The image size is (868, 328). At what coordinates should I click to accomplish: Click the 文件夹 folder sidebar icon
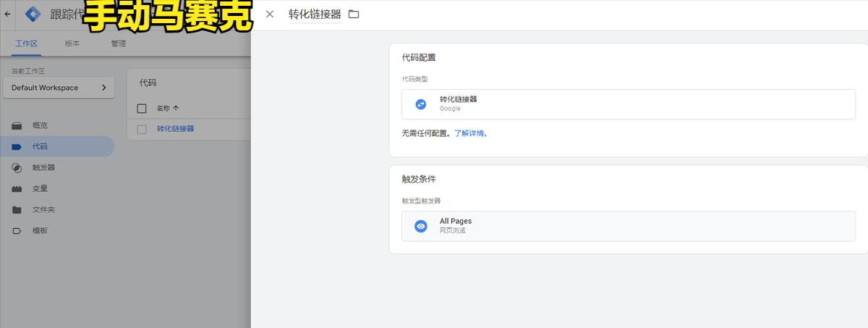coord(17,209)
